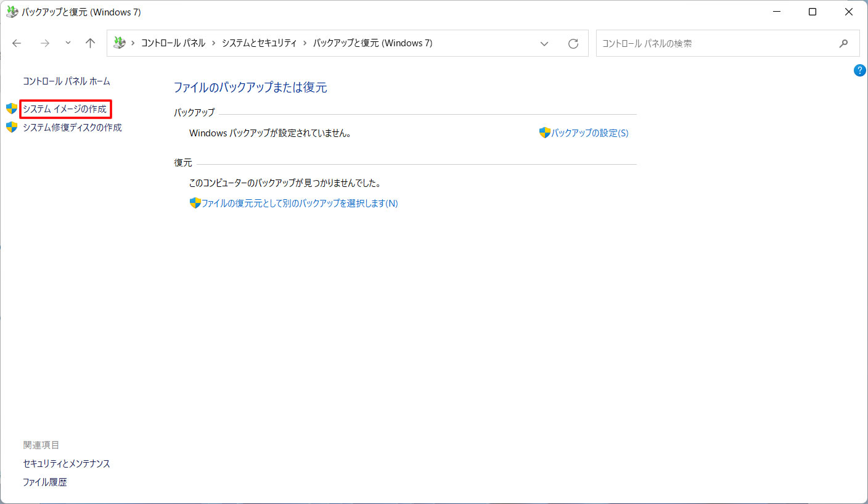This screenshot has width=868, height=504.
Task: Click the 関連項目 label
Action: tap(41, 445)
